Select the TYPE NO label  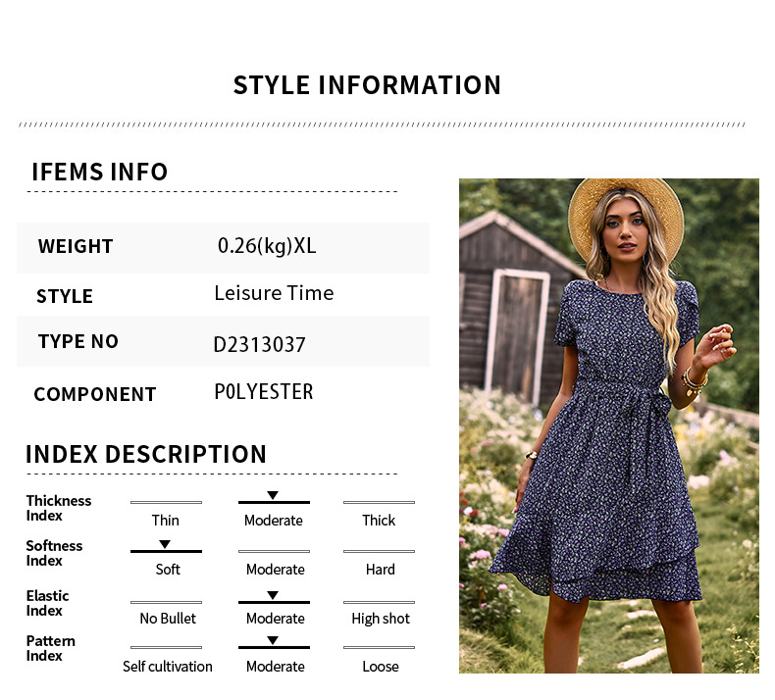click(78, 341)
